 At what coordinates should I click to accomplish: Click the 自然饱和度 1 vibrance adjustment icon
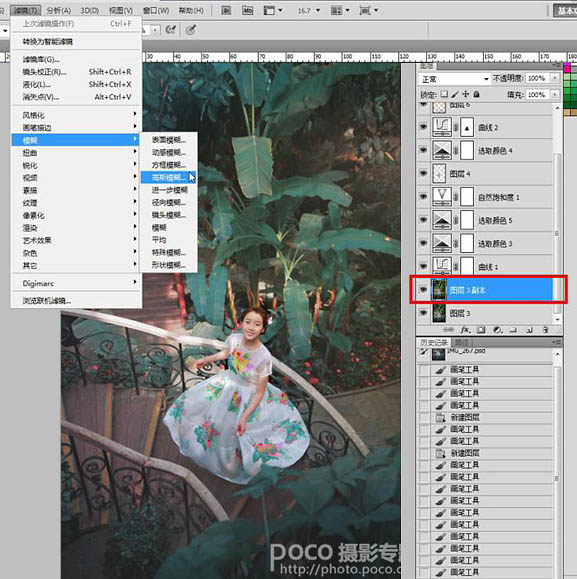coord(442,197)
